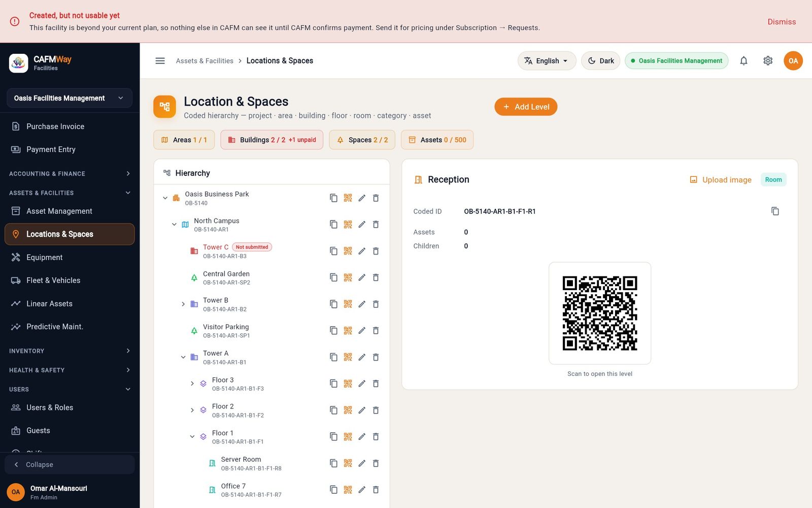Open Payment Entry in sidebar

(70, 149)
